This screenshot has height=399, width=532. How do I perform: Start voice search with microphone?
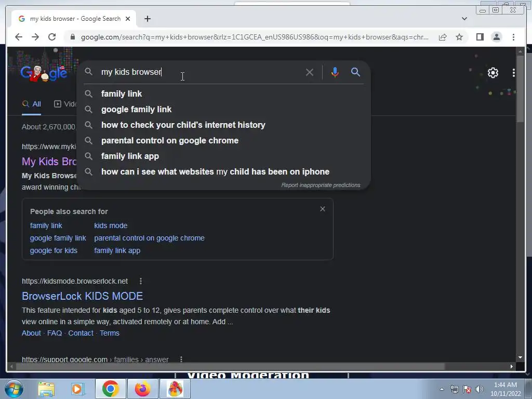pyautogui.click(x=335, y=72)
